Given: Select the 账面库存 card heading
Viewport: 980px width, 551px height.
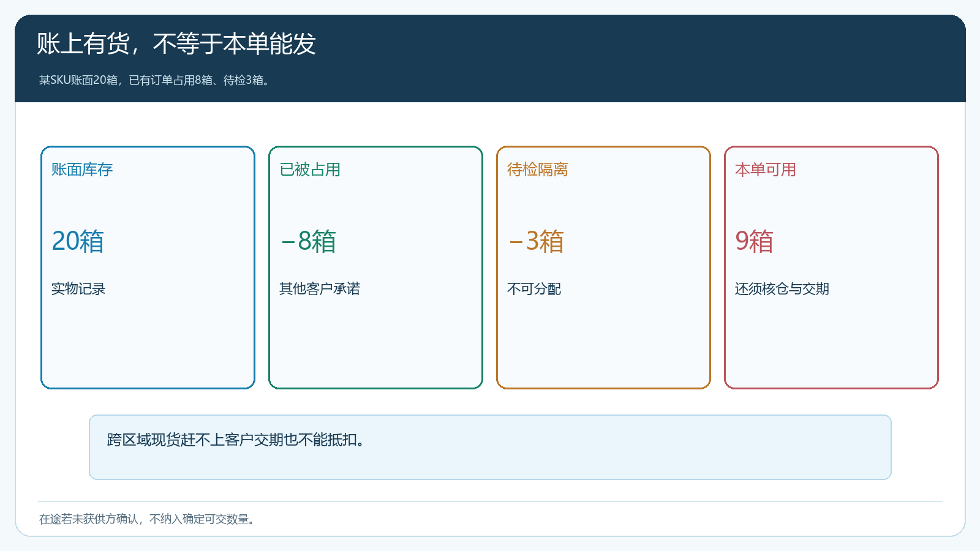Looking at the screenshot, I should click(x=82, y=170).
